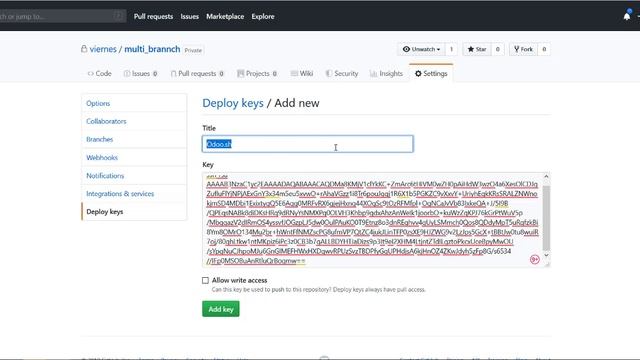Open the Unwatch dropdown
Image resolution: width=640 pixels, height=360 pixels.
coord(421,49)
